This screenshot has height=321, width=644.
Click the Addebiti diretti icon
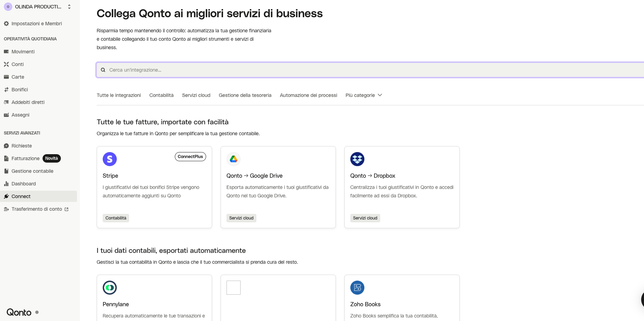coord(6,102)
